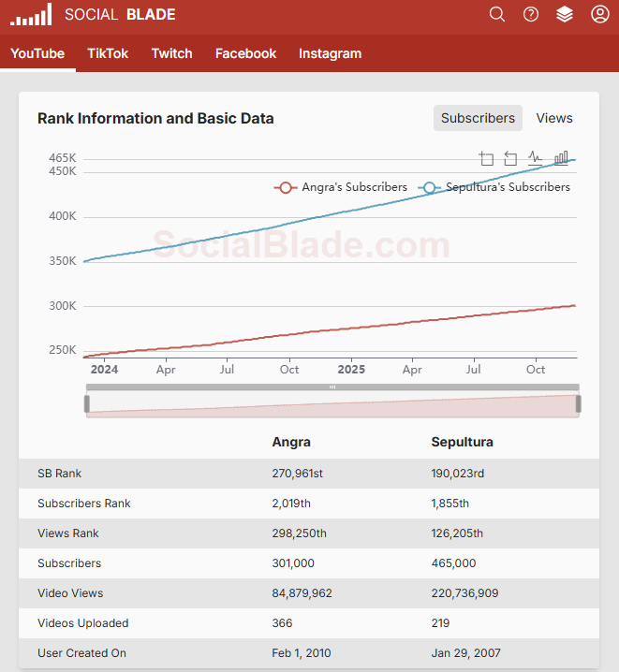This screenshot has width=619, height=672.
Task: Click chart zoom reset icon
Action: (510, 158)
